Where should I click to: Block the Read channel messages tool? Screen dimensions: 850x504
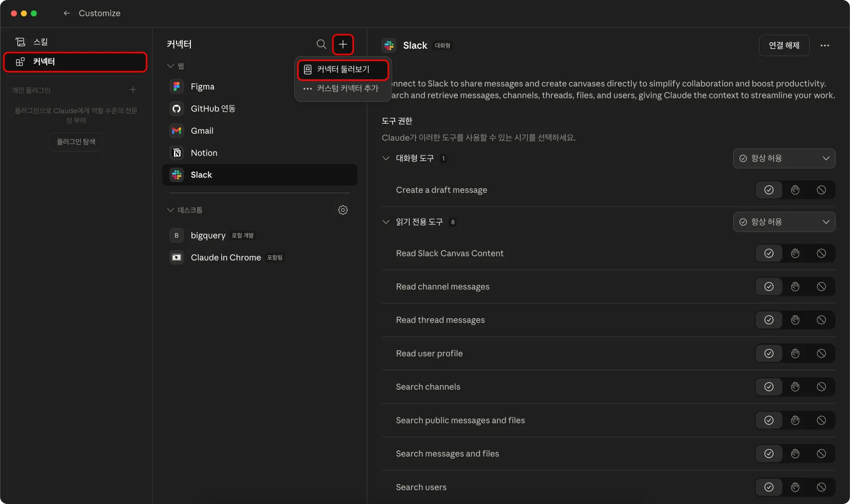[x=821, y=287]
